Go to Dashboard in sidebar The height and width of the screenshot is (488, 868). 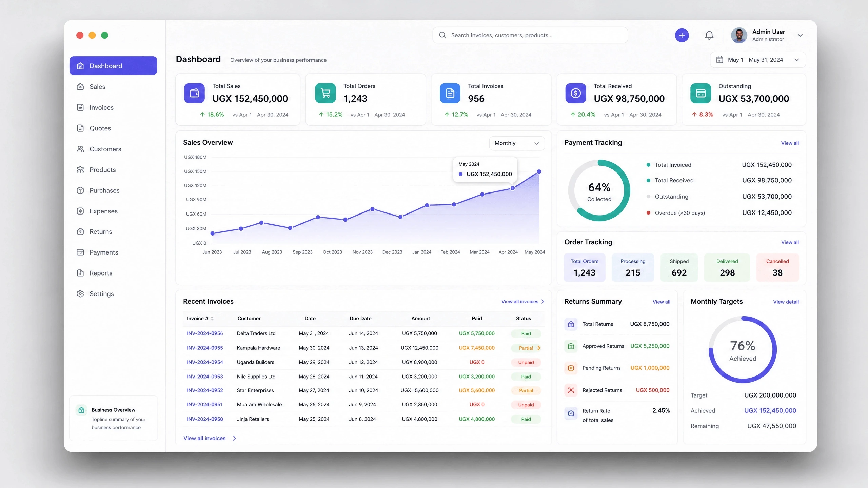tap(113, 66)
